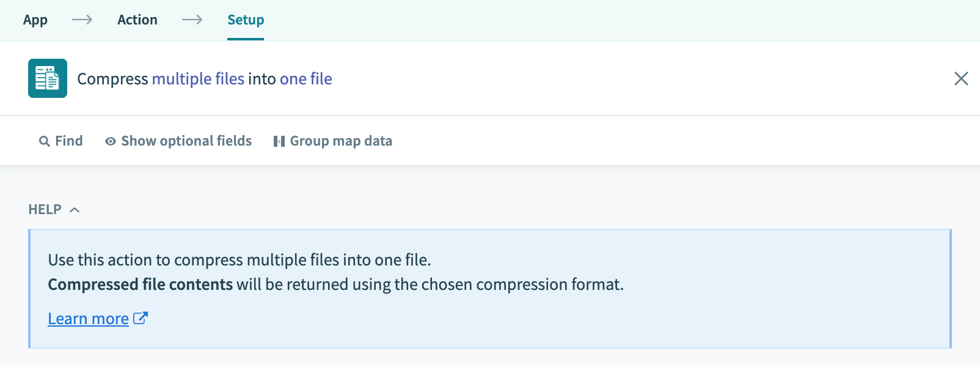980x367 pixels.
Task: Click the teal compress app icon
Action: pos(47,78)
